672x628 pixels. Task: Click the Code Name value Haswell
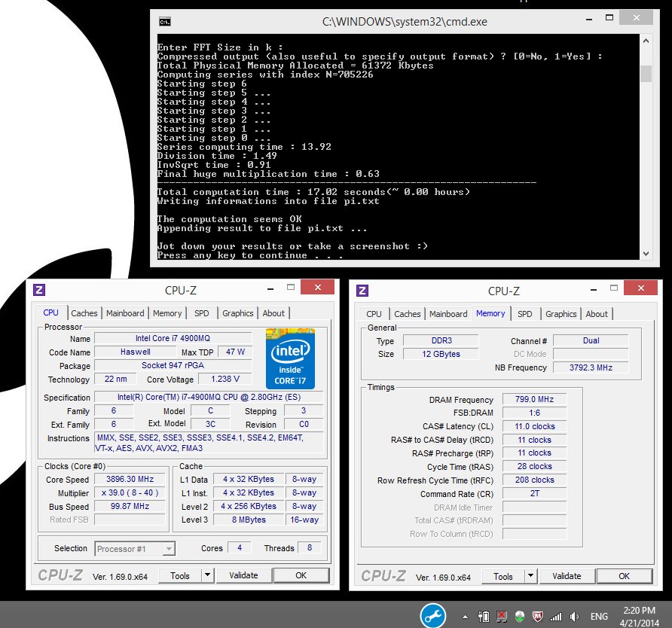click(x=136, y=352)
